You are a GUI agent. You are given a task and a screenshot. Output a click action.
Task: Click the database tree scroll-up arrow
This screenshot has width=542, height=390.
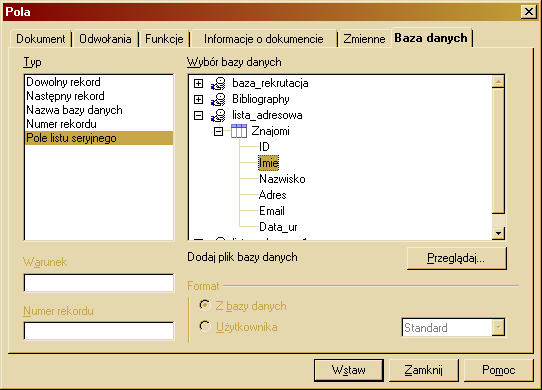tap(498, 82)
